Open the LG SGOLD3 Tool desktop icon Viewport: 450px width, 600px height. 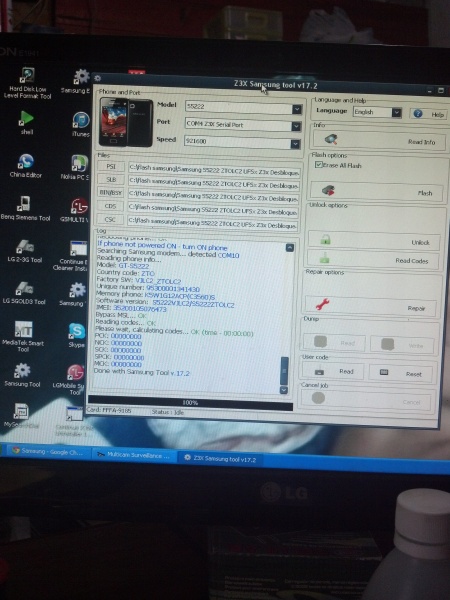pyautogui.click(x=24, y=292)
